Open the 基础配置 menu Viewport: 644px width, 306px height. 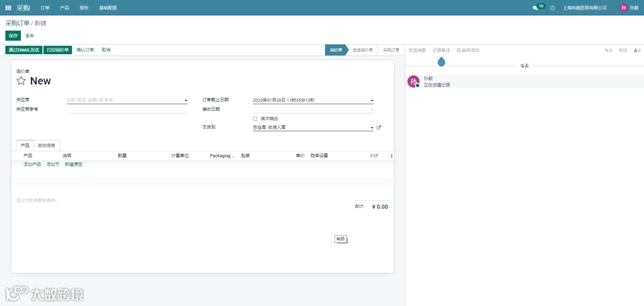[108, 8]
